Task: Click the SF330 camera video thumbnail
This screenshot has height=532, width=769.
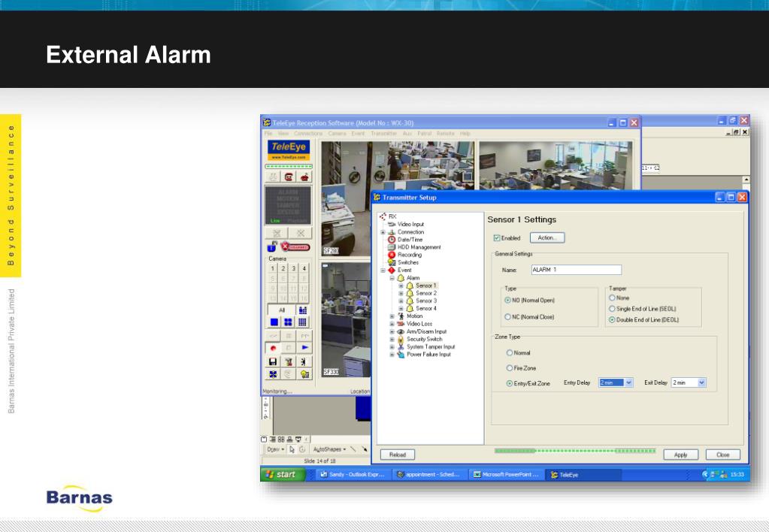Action: [346, 319]
